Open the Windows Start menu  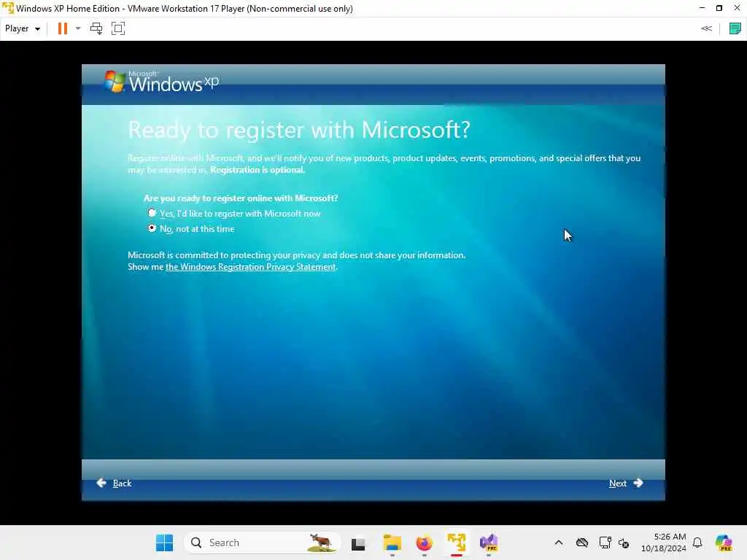pos(164,542)
